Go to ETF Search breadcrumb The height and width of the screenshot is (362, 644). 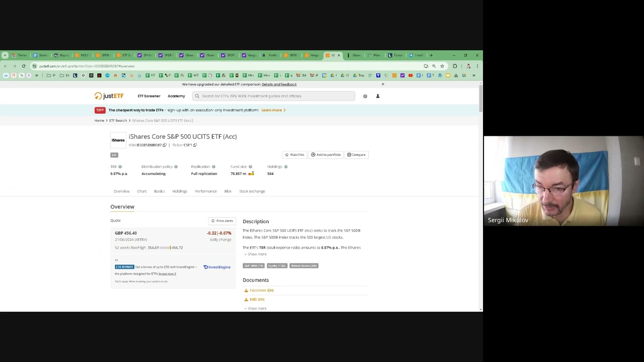(118, 121)
